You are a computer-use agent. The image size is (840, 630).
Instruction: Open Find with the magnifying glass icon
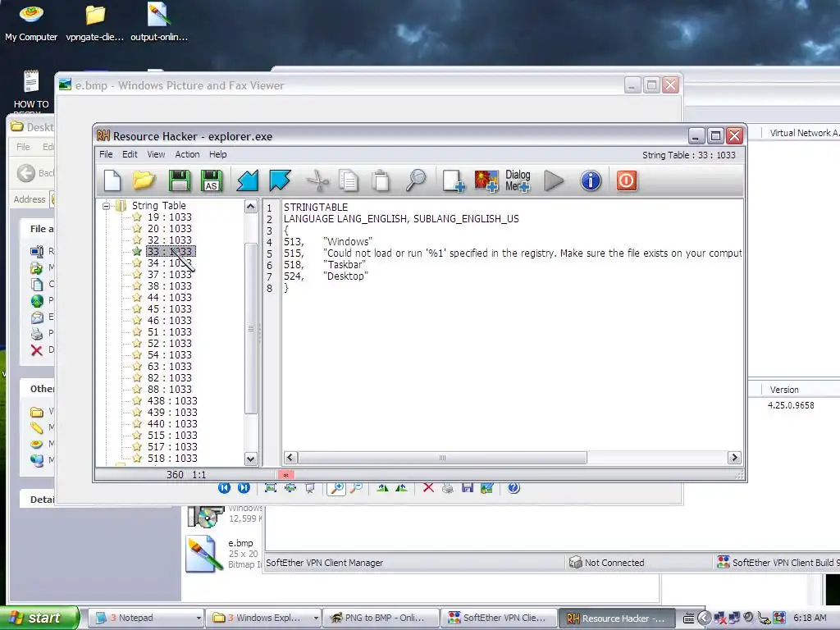pyautogui.click(x=416, y=180)
